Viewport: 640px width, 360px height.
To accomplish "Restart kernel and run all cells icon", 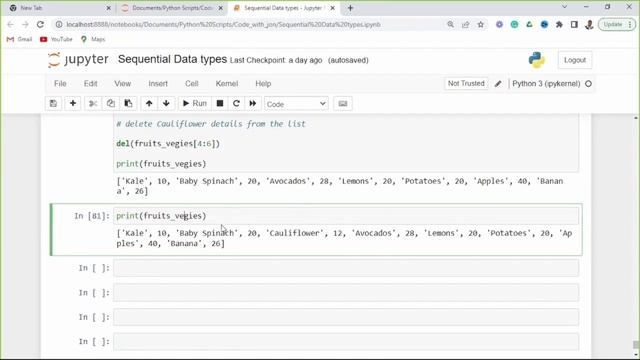I will pos(253,104).
